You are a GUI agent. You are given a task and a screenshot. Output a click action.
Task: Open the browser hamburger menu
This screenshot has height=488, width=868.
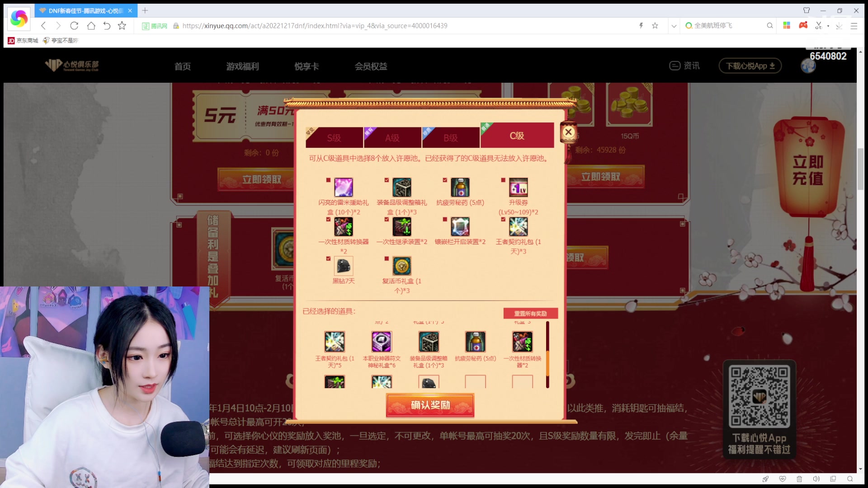pos(854,26)
